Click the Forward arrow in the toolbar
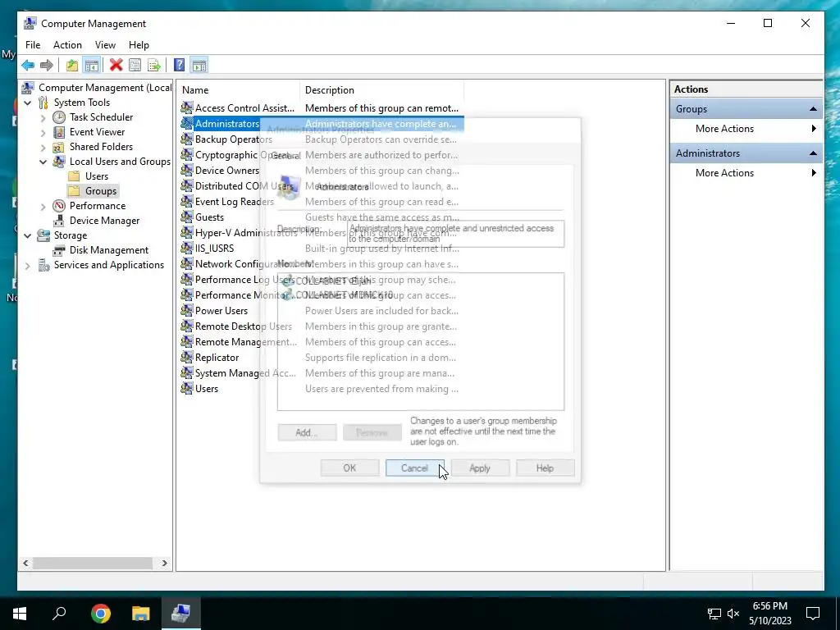The width and height of the screenshot is (840, 630). pos(47,66)
